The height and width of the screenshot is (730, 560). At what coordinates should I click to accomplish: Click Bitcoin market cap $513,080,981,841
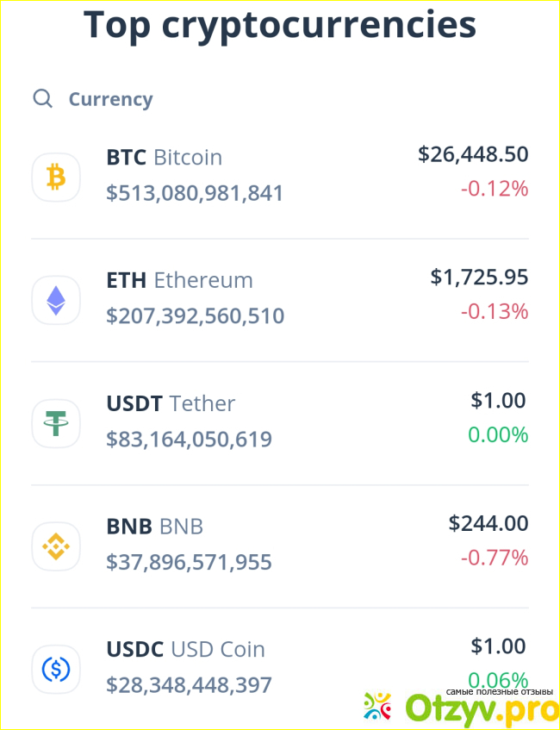195,193
